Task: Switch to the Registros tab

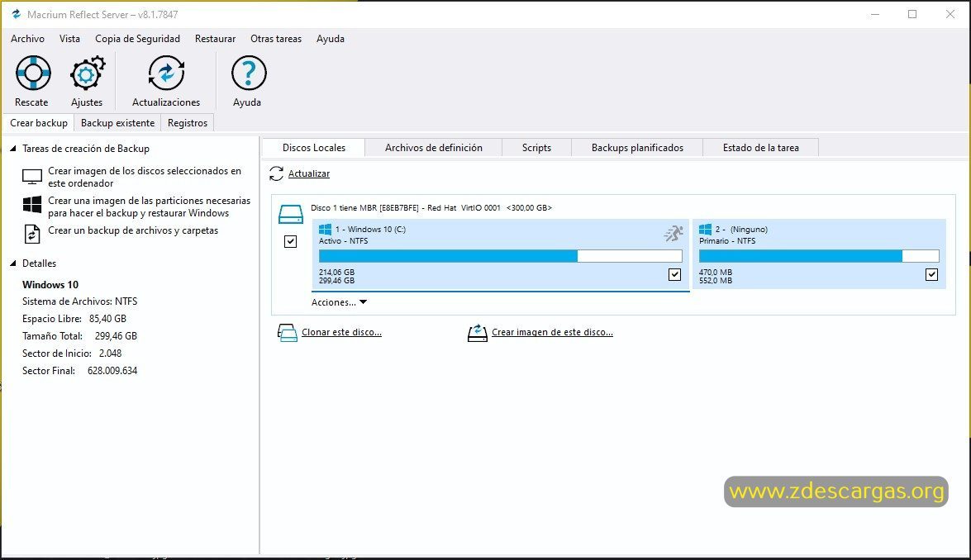Action: pyautogui.click(x=188, y=122)
